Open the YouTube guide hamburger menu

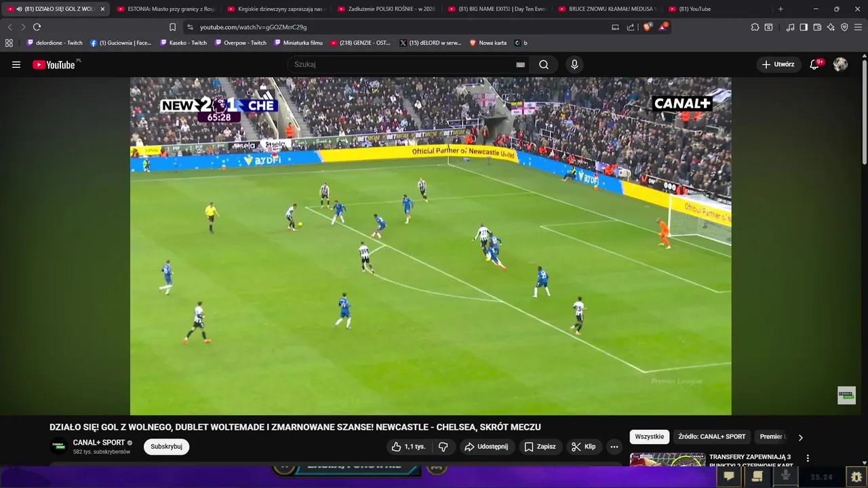(x=16, y=64)
